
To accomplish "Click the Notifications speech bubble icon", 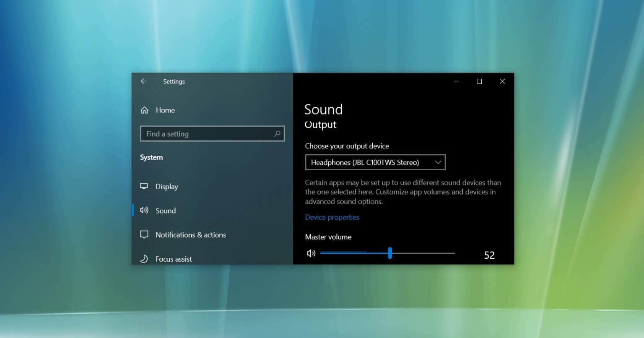I will pos(144,235).
